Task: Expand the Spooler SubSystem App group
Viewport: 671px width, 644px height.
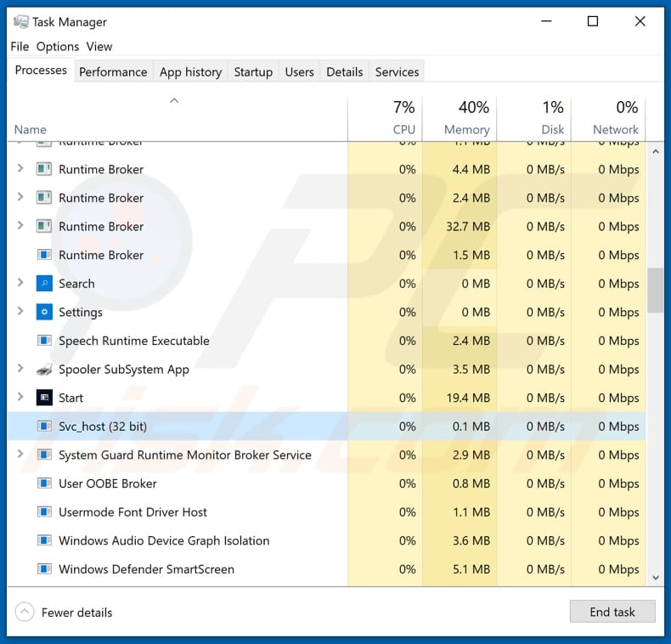Action: coord(20,368)
